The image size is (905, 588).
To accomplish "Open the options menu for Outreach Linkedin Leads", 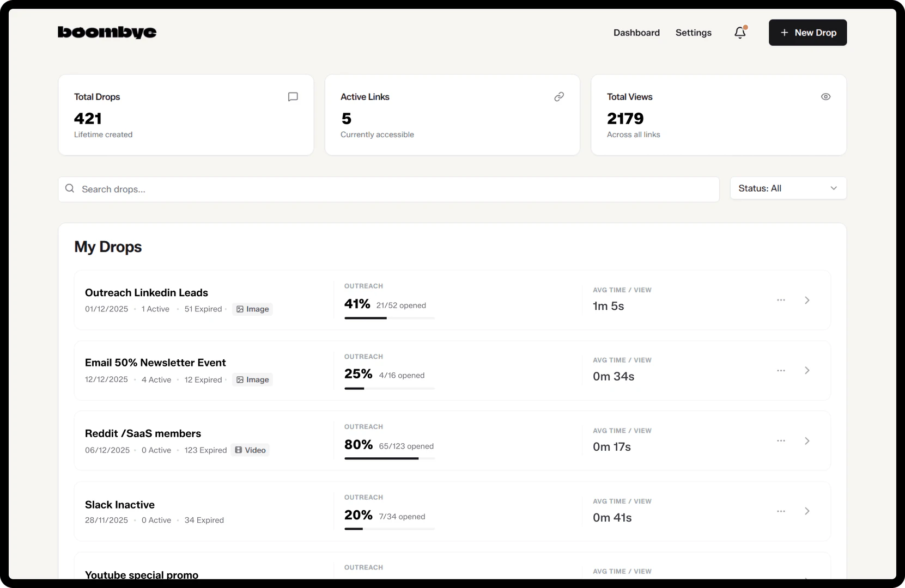I will tap(781, 300).
